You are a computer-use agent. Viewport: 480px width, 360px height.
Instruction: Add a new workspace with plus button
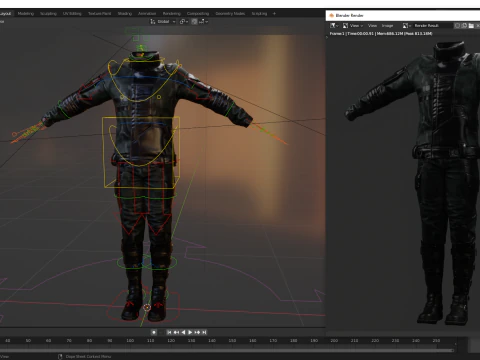[x=274, y=14]
